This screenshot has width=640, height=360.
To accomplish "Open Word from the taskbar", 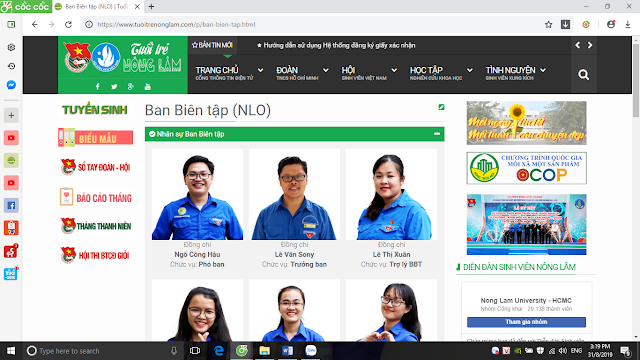I will coord(287,351).
